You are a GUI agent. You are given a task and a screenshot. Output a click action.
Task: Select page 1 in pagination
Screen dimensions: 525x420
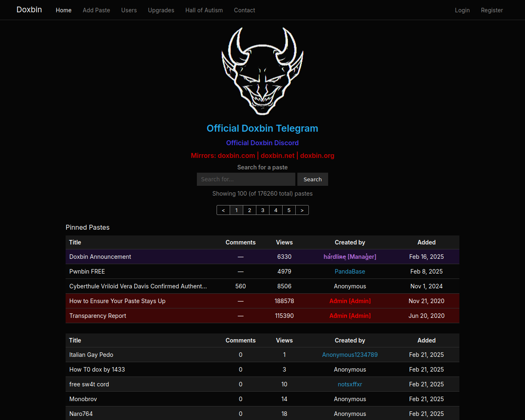[236, 210]
